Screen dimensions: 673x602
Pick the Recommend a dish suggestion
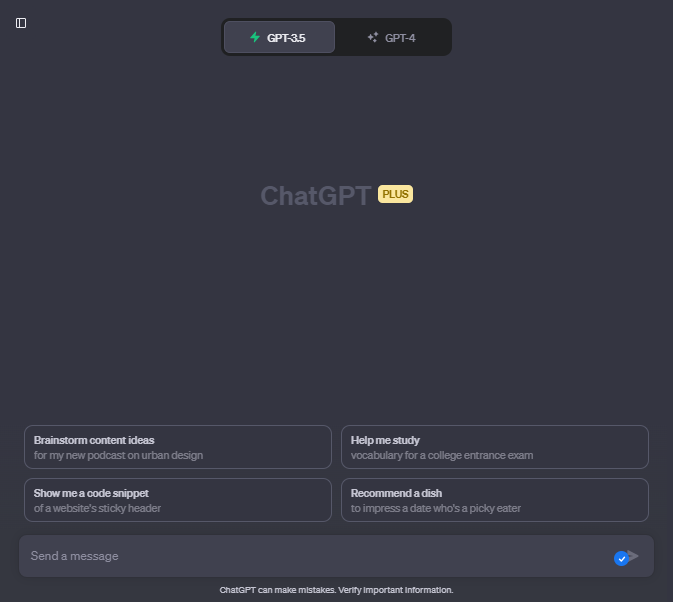pos(494,500)
